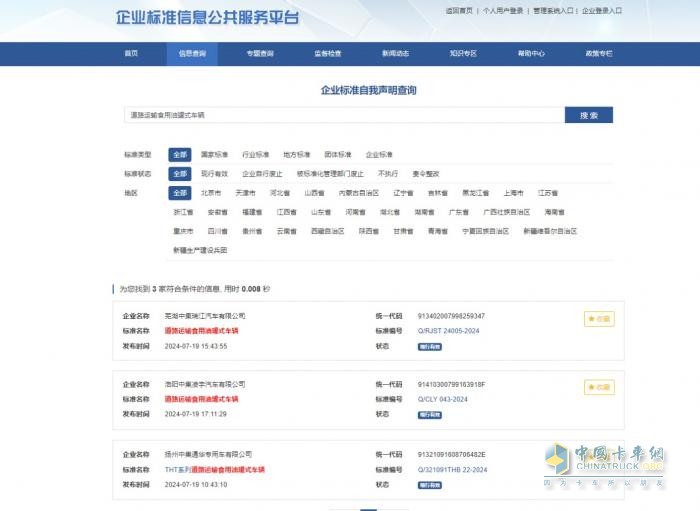Click the 企业标准信息公共服务平台 site logo

(x=207, y=17)
